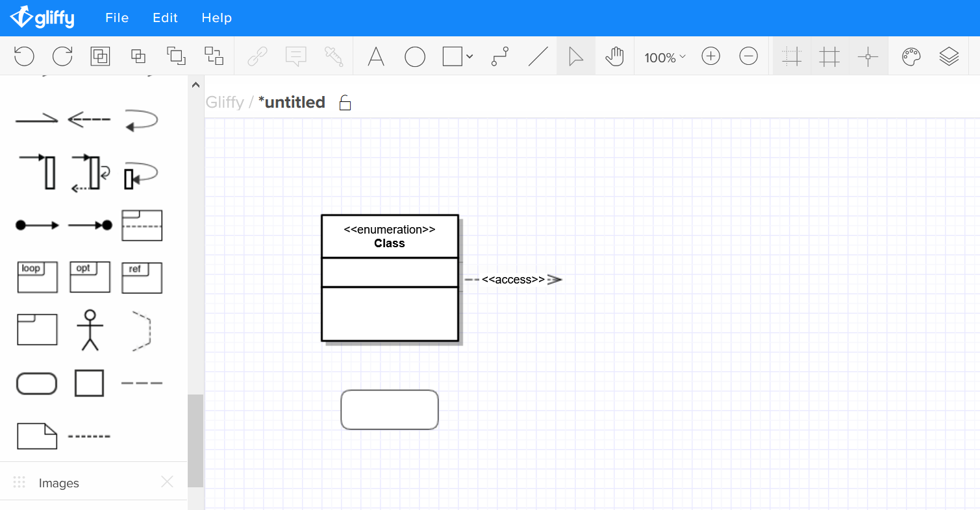The width and height of the screenshot is (980, 510).
Task: Select the dashed bracket shape
Action: pyautogui.click(x=142, y=331)
